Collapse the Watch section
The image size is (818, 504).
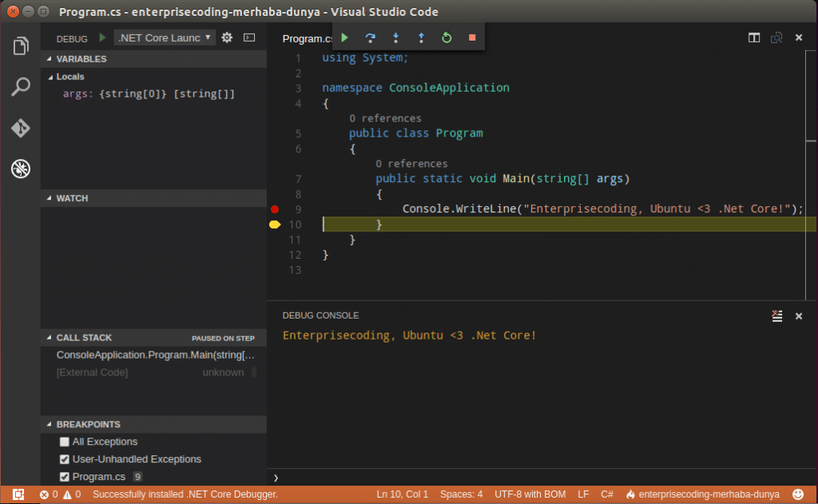[x=49, y=198]
